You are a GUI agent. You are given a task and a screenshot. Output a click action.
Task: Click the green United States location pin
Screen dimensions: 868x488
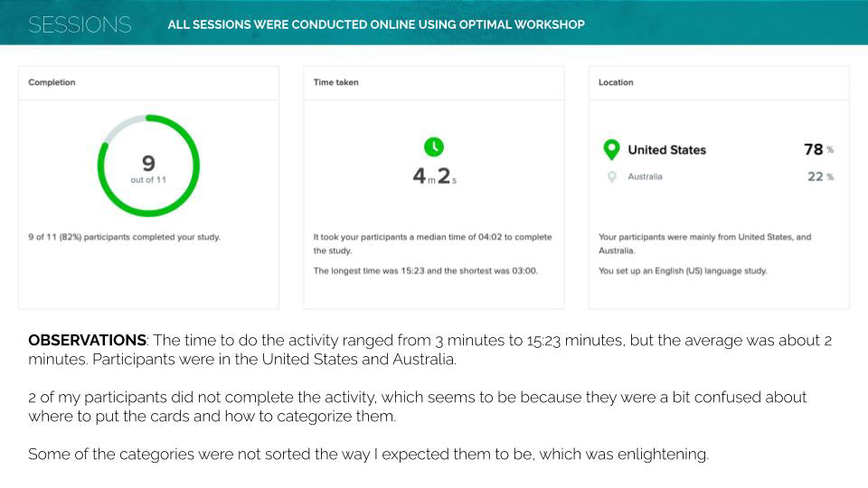(x=611, y=150)
